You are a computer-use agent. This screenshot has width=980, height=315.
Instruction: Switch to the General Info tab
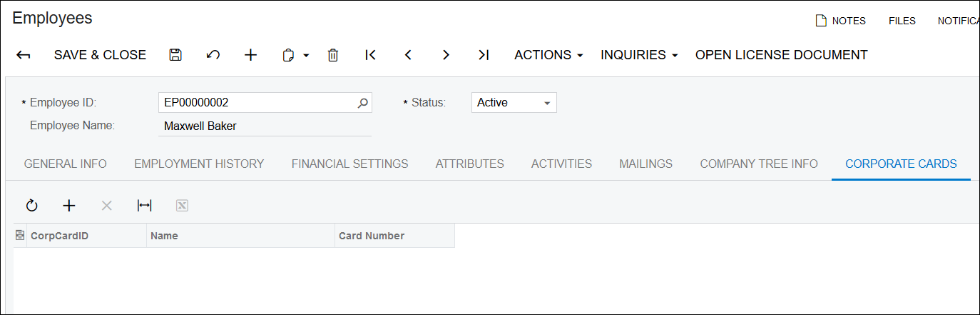click(x=66, y=164)
